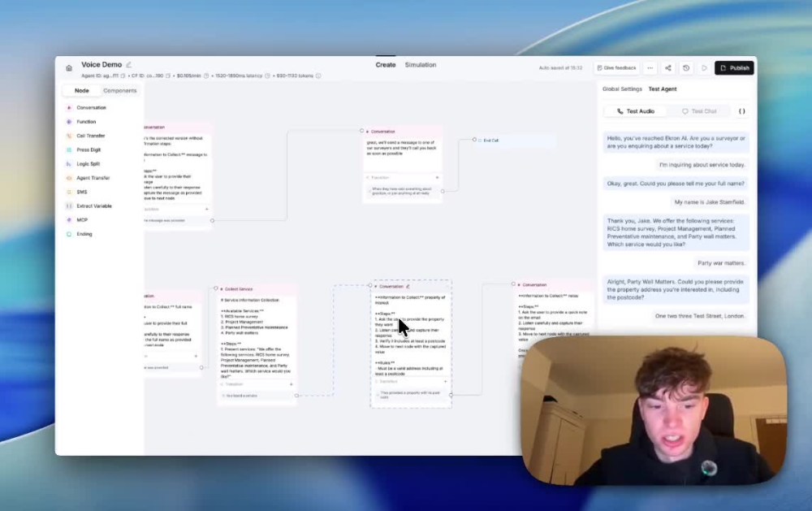Click 'I'm inquiring about service today' message

tap(702, 165)
